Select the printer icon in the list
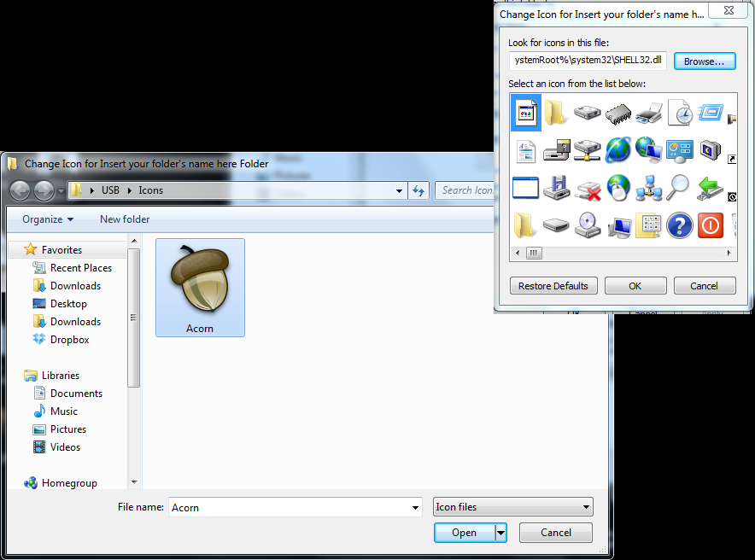The image size is (755, 560). click(x=648, y=113)
